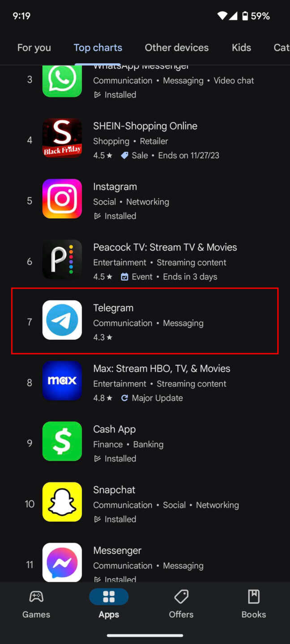The height and width of the screenshot is (644, 290).
Task: Open Max: Stream HBO, TV, & Movies title
Action: [x=162, y=369]
